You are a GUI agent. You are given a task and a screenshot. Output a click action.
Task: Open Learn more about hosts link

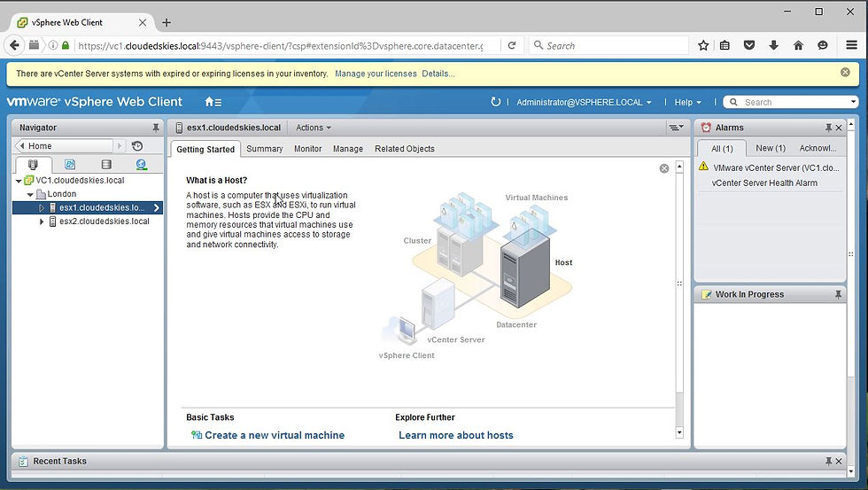pos(456,435)
